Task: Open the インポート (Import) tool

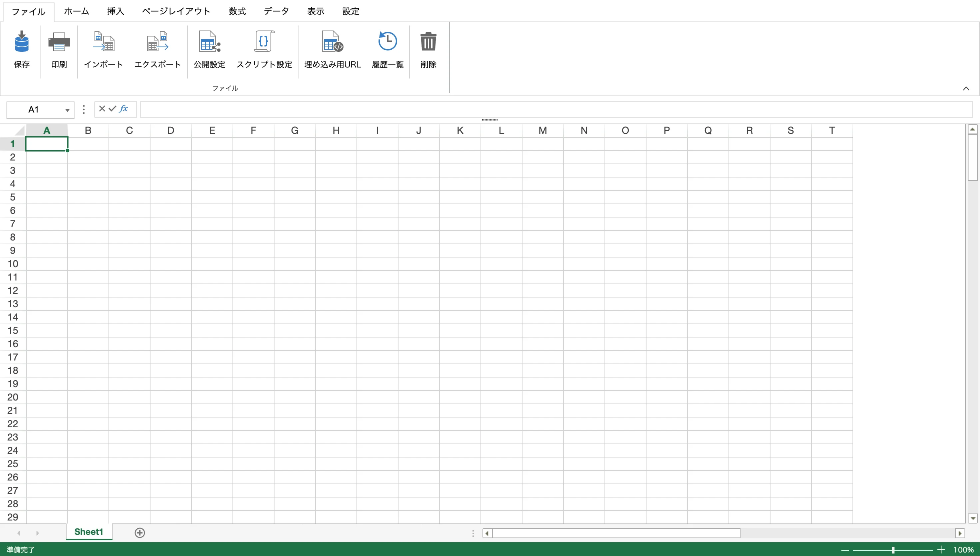Action: (x=103, y=42)
